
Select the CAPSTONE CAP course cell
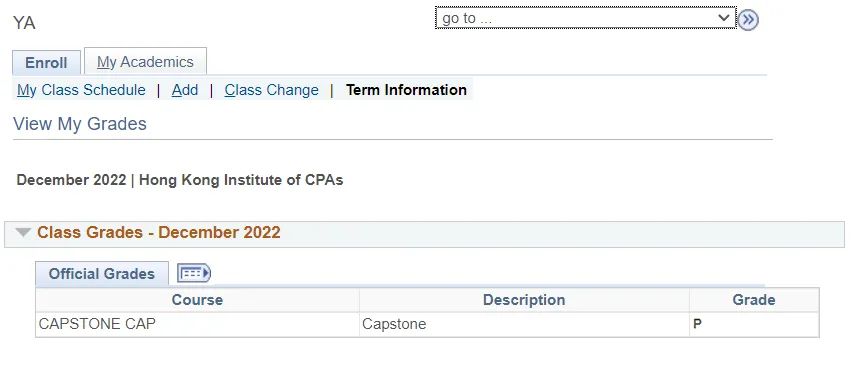[x=197, y=325]
